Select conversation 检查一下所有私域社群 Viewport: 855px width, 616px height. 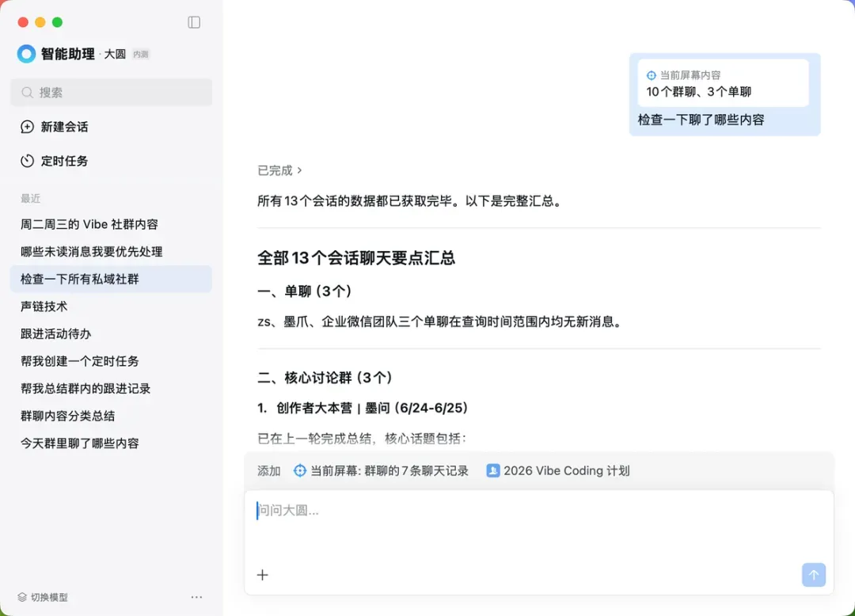[x=112, y=279]
